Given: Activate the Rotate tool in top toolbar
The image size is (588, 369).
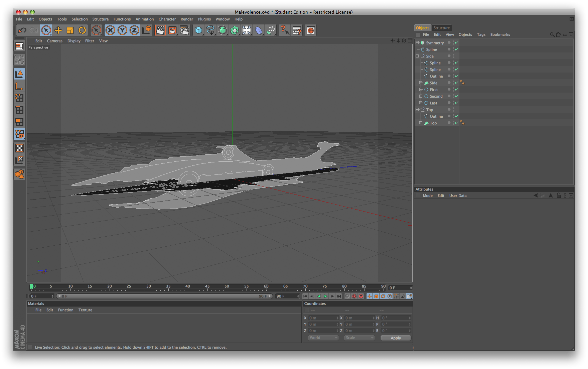Looking at the screenshot, I should (82, 30).
